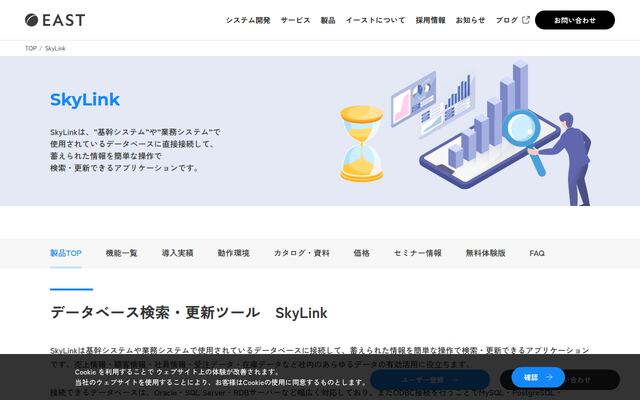Click the blue SkyLink hero heading
Screen dimensions: 640x400
(x=85, y=99)
